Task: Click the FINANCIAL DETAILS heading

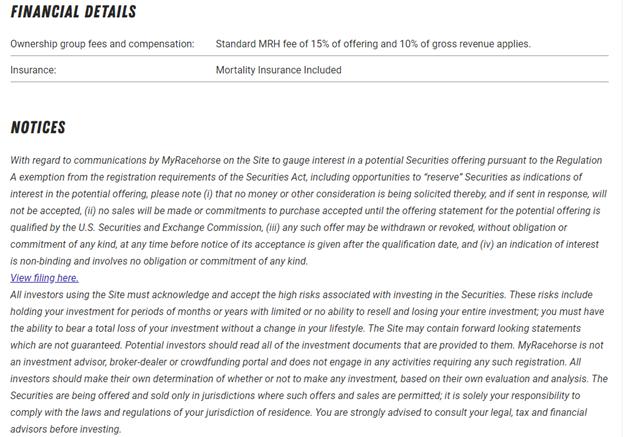Action: 73,13
